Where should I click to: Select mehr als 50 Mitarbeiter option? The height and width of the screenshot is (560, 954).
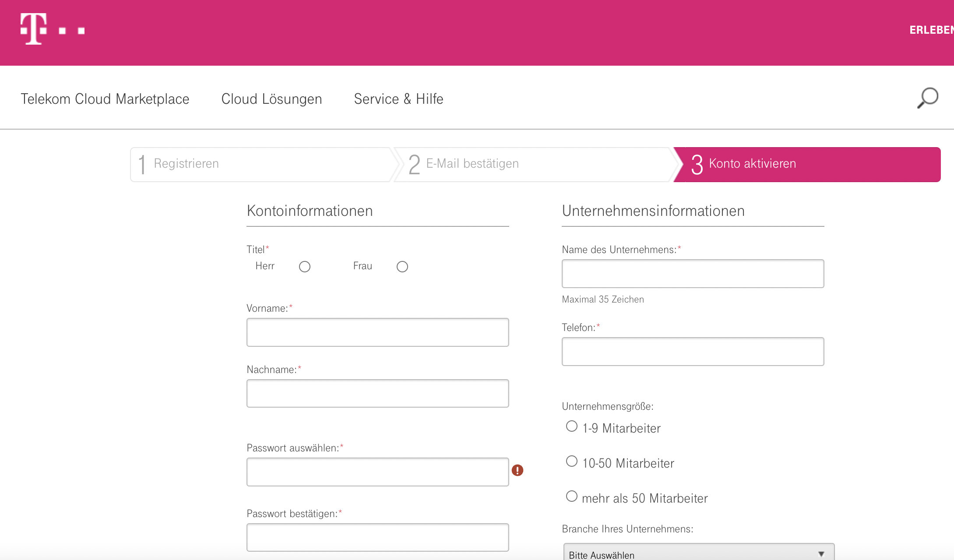tap(572, 496)
